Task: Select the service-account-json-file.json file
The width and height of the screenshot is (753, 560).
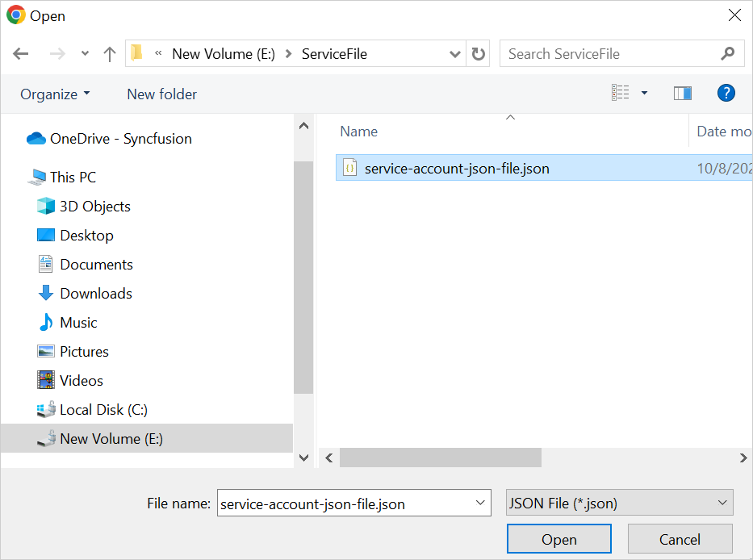Action: tap(457, 169)
